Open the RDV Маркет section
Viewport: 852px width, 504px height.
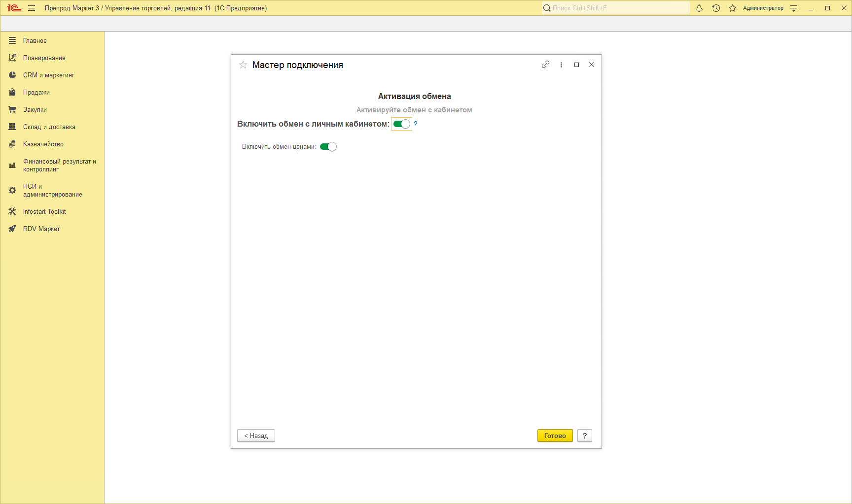click(x=52, y=229)
